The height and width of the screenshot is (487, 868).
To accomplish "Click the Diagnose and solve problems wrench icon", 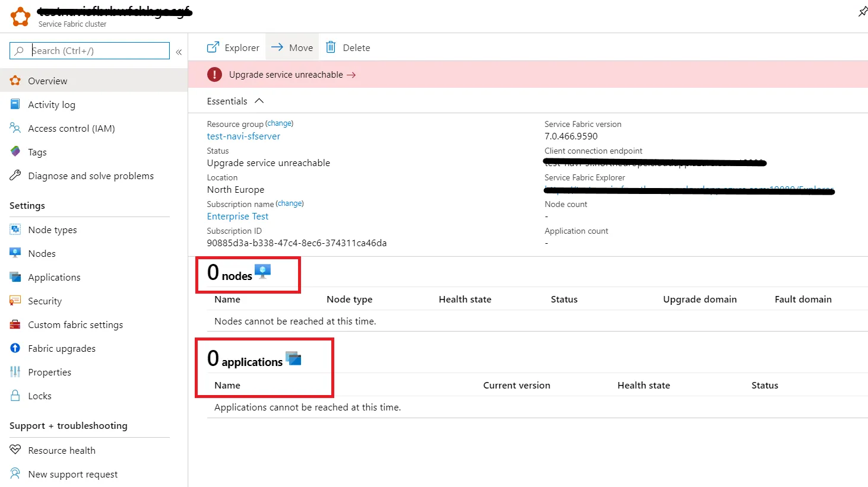I will (x=15, y=176).
